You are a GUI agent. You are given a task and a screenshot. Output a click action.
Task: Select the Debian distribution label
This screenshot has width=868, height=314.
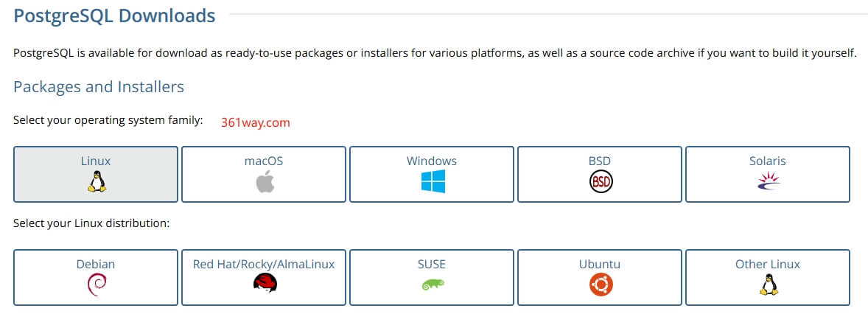pyautogui.click(x=96, y=264)
